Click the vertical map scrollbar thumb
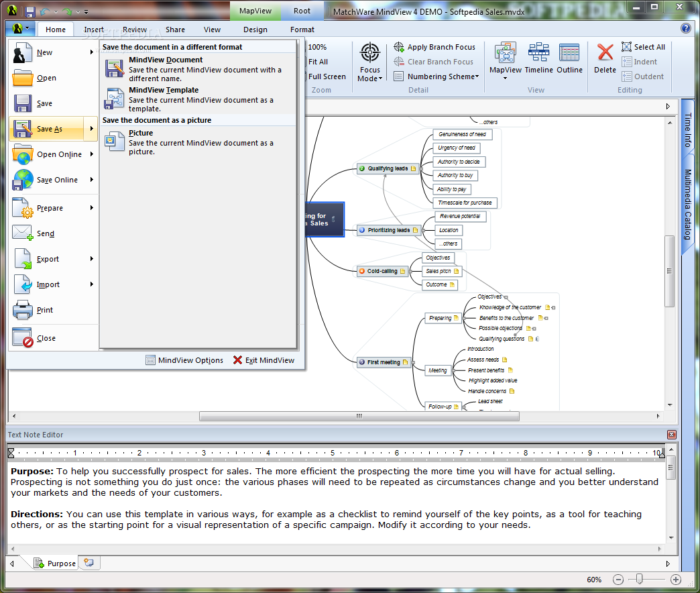The width and height of the screenshot is (700, 593). [x=669, y=270]
